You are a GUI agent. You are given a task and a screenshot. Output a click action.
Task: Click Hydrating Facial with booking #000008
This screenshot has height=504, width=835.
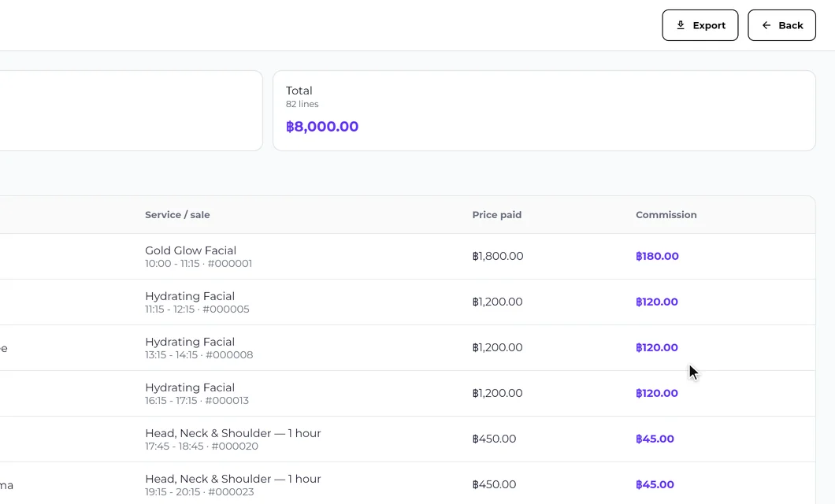190,342
